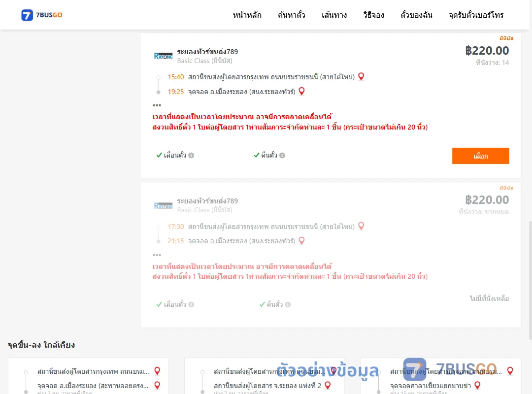Image resolution: width=532 pixels, height=394 pixels.
Task: Open map pin beside สถานีขนส่ง จ.ระยอง แห่งที่ 2
Action: [328, 385]
